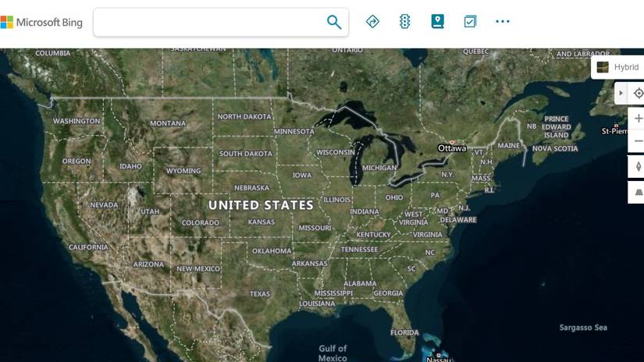Click the KANSAS state label

click(262, 222)
